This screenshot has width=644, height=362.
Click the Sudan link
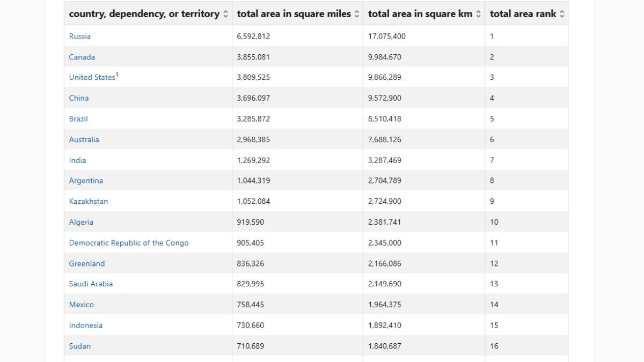(80, 346)
